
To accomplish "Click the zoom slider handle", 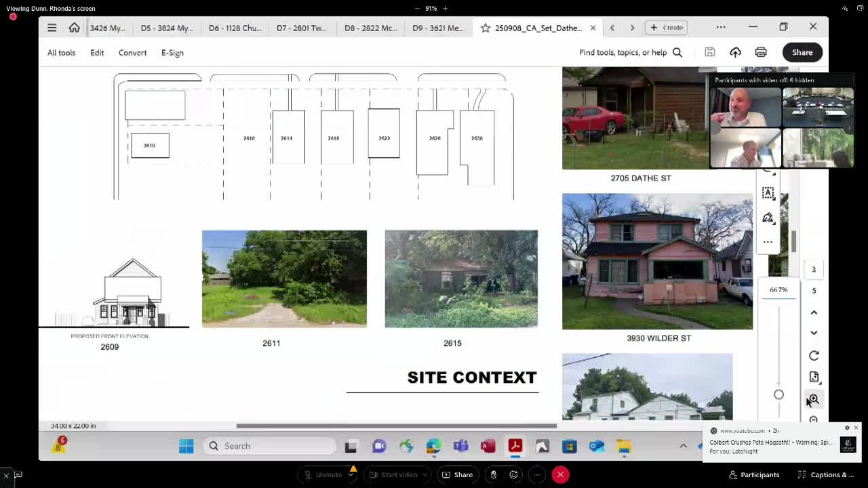I will 778,394.
